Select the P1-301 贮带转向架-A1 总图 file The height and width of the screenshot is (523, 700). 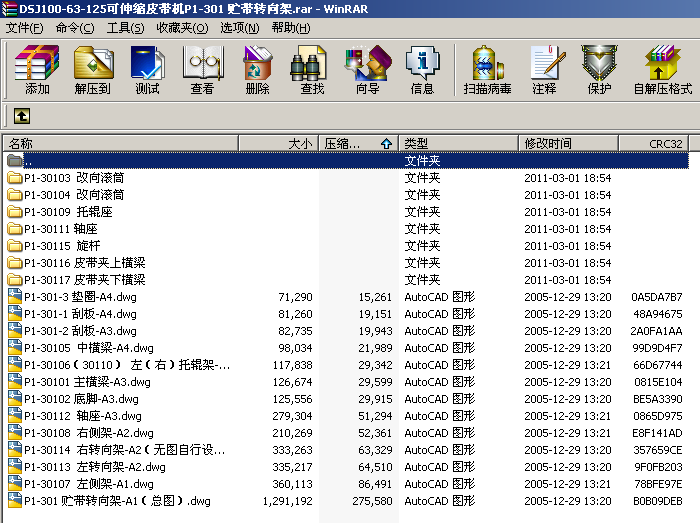tap(117, 501)
